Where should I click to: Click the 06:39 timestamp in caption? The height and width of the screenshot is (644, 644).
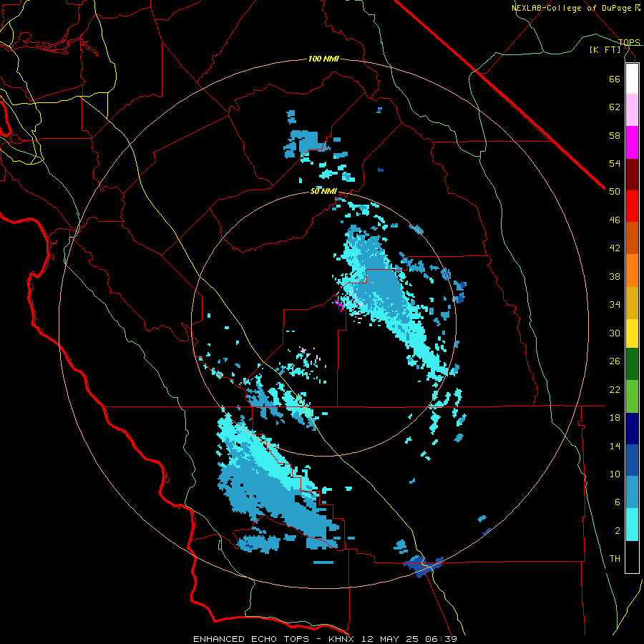point(441,639)
